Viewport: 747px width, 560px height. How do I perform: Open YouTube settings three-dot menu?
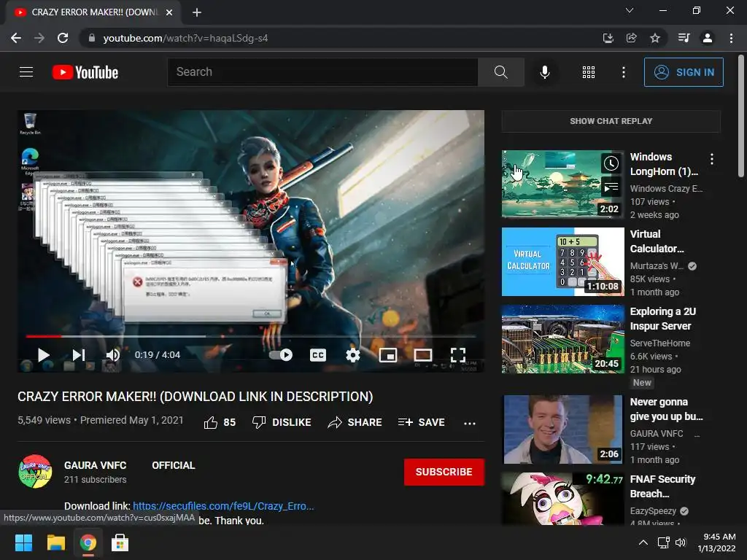click(x=624, y=72)
